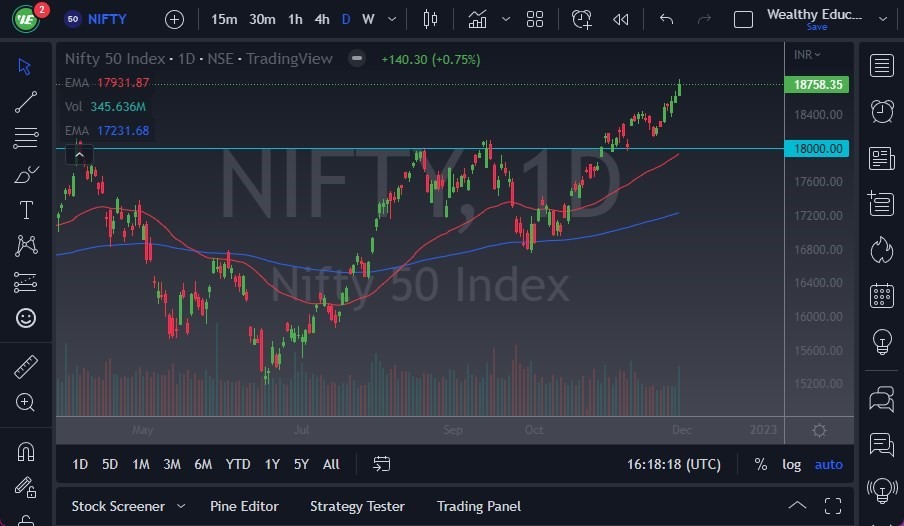This screenshot has width=904, height=526.
Task: Start bar replay mode
Action: click(620, 20)
